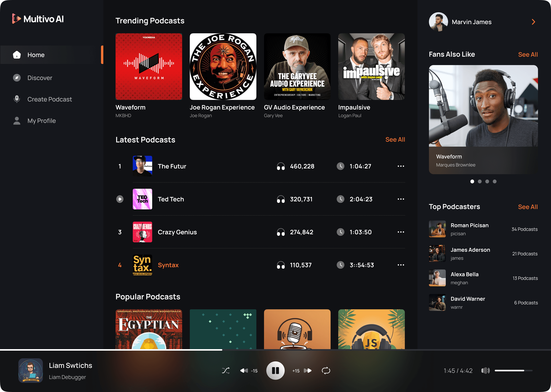This screenshot has height=392, width=551.
Task: Click the Syntax thumbnail
Action: [142, 265]
